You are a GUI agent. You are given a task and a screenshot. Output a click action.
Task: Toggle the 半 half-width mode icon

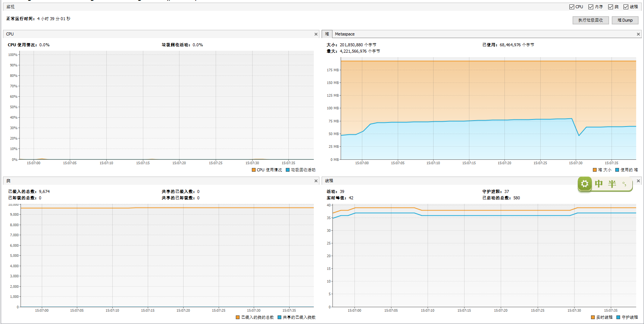[x=612, y=184]
